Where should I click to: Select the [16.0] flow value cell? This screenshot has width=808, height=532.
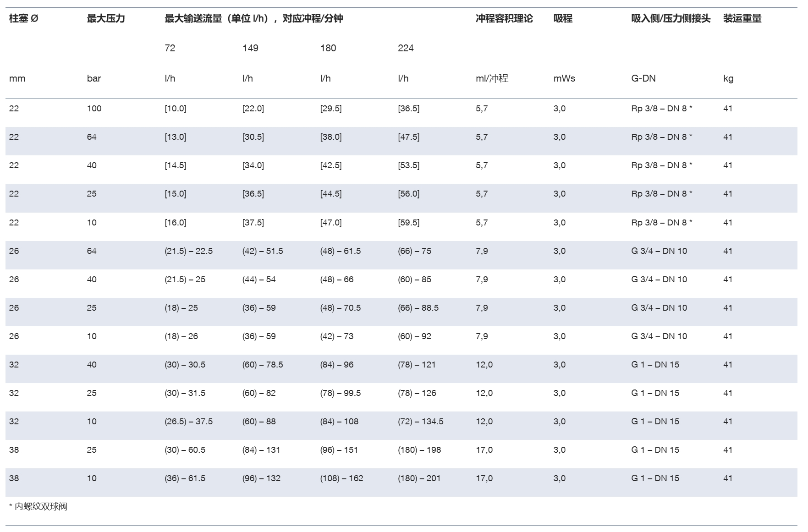click(x=176, y=223)
